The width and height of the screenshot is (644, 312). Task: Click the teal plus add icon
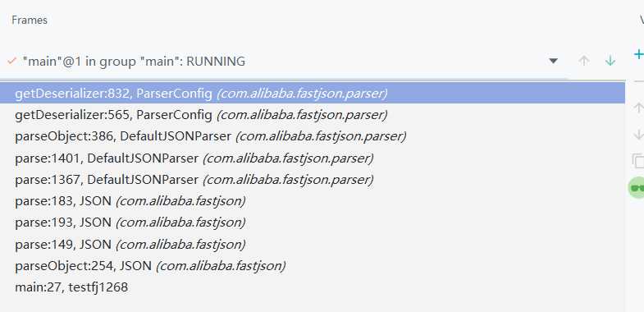pyautogui.click(x=639, y=54)
